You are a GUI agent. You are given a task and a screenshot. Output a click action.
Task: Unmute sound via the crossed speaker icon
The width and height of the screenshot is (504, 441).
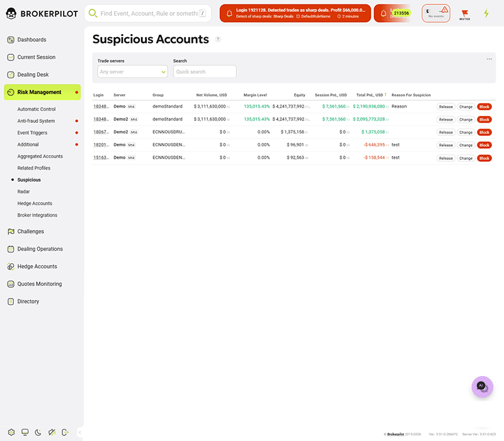click(52, 432)
